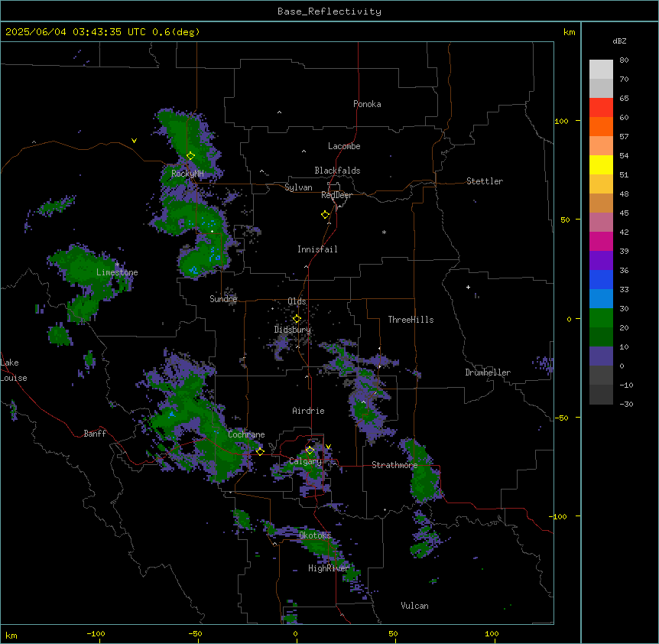Click the Sylvan label
Viewport: 659px width, 644px height.
click(x=298, y=187)
